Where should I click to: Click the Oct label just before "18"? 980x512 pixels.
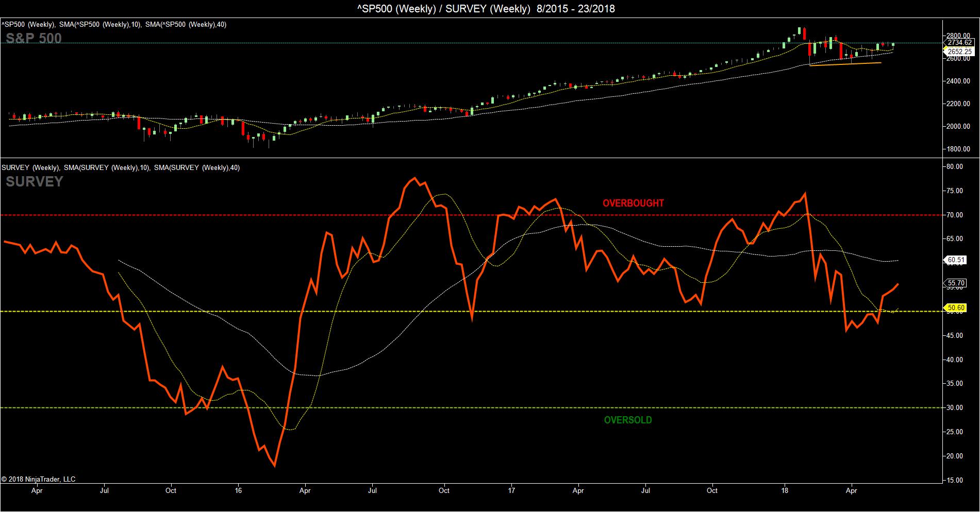712,490
